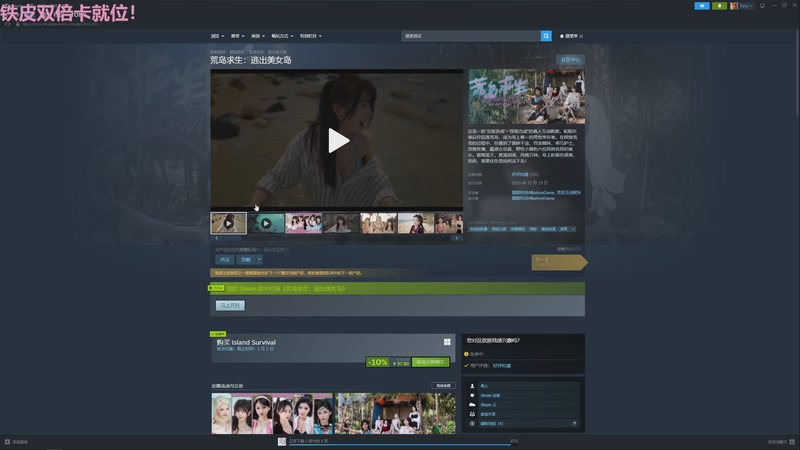Play the main trailer video
The height and width of the screenshot is (450, 800).
338,141
